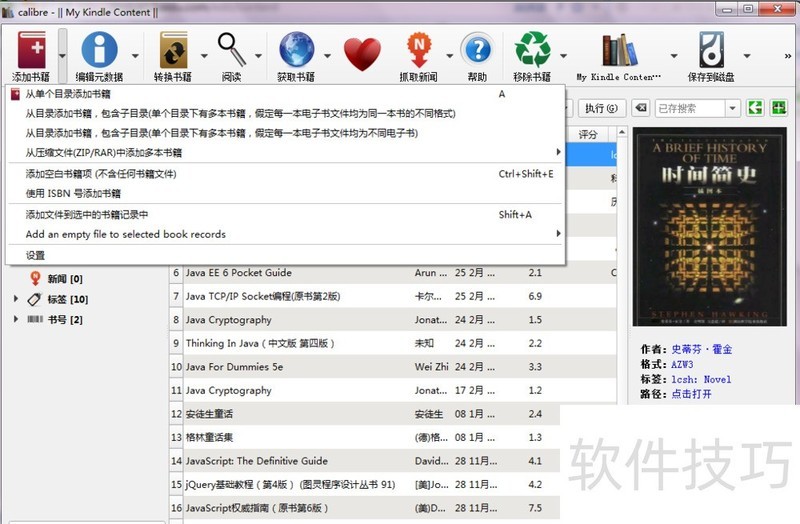The height and width of the screenshot is (524, 800).
Task: Choose 使用 ISBN 号添加书籍 menu entry
Action: click(x=73, y=193)
